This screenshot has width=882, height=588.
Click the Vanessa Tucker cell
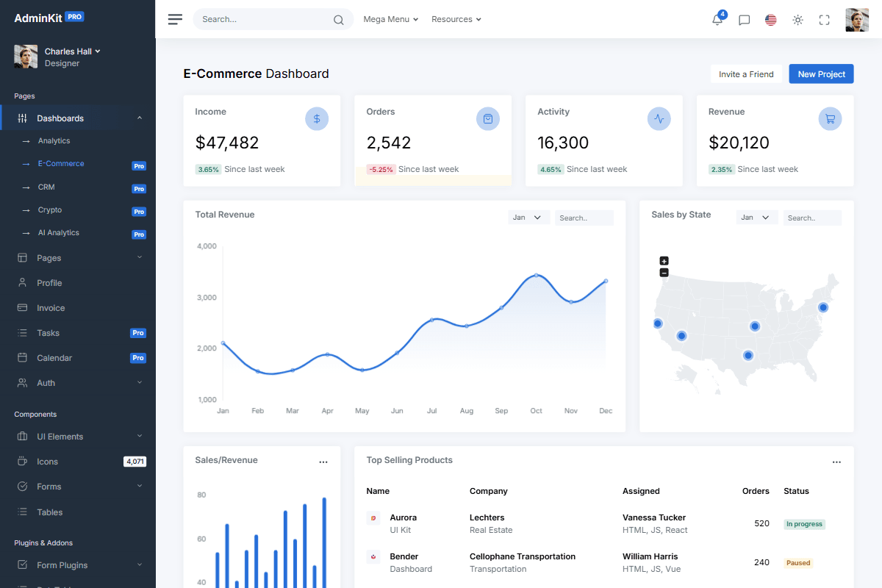tap(654, 517)
